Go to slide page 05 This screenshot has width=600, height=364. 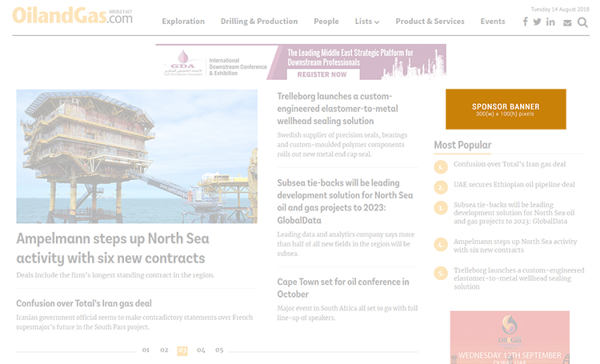coord(219,350)
